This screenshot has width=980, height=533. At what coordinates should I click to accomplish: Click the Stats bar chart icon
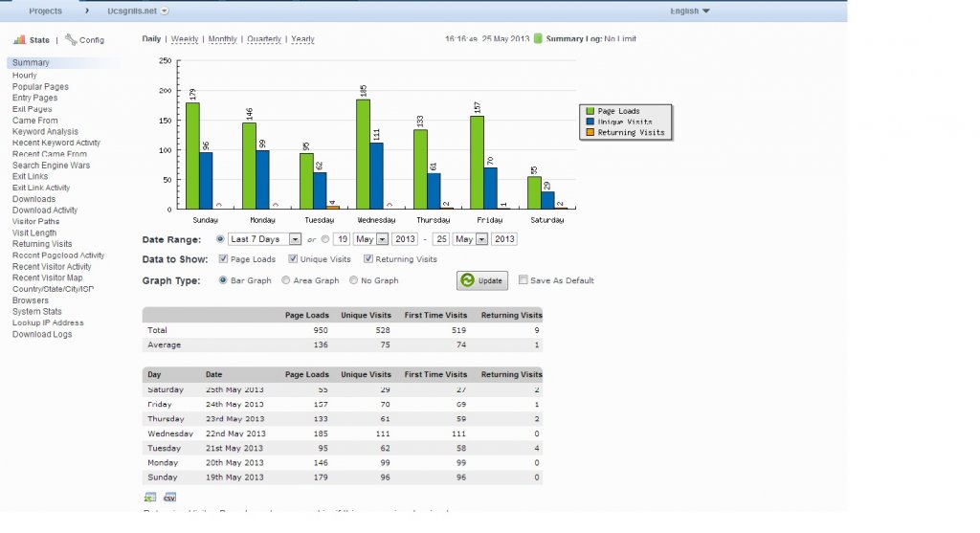click(19, 40)
